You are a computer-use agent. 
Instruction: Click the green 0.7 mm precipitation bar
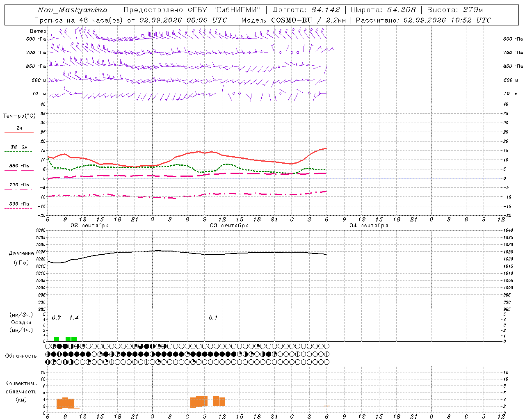coord(56,339)
